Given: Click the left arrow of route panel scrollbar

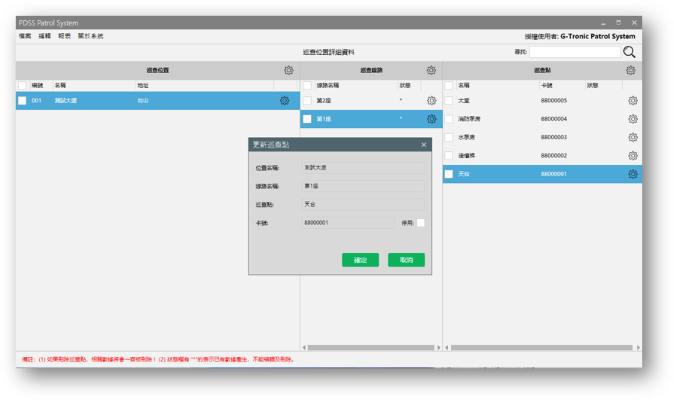Looking at the screenshot, I should [x=304, y=347].
